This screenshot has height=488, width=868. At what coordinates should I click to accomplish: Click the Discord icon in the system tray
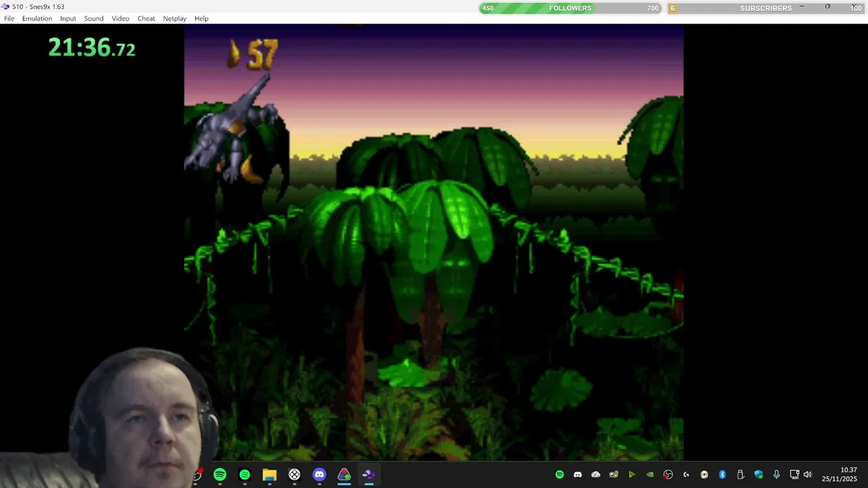578,474
